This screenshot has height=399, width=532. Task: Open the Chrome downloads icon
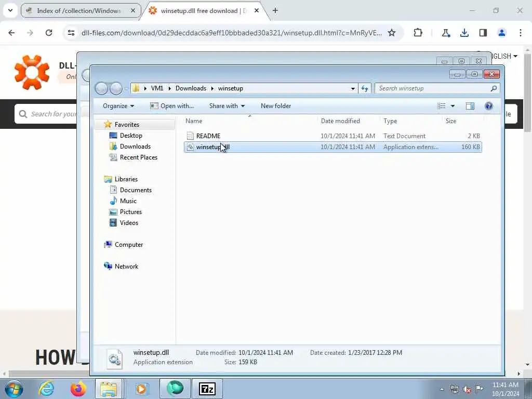(464, 33)
